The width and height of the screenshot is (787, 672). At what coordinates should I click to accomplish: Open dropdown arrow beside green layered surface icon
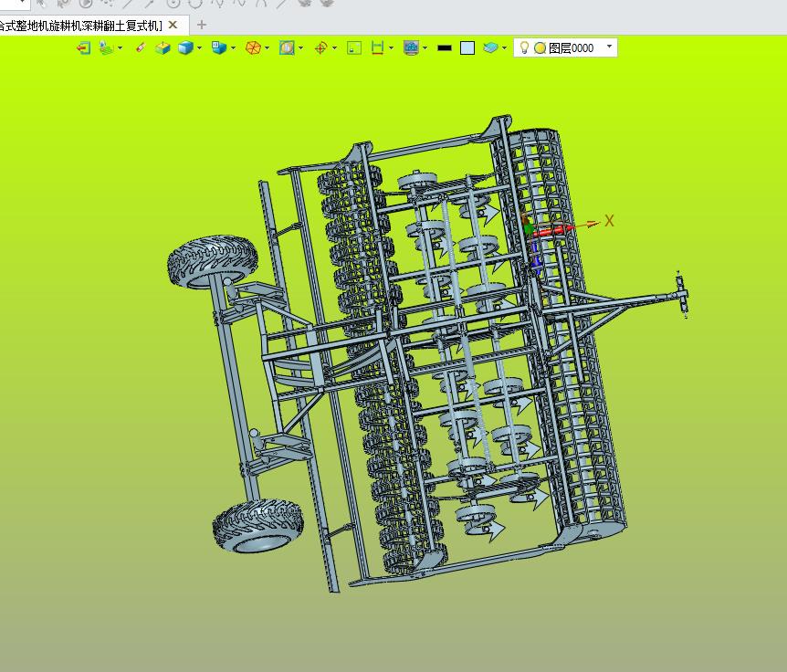tap(120, 48)
